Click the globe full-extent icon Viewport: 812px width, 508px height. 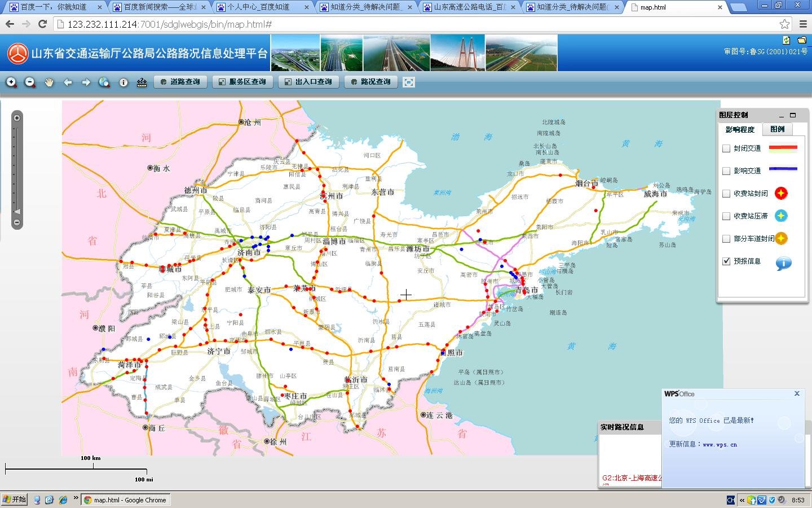[104, 82]
